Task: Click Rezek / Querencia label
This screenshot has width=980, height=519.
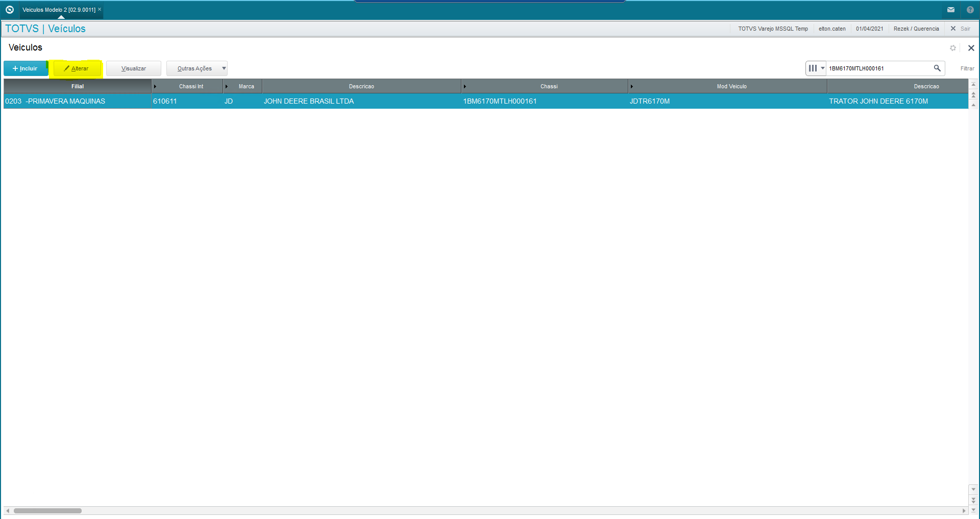Action: point(916,29)
